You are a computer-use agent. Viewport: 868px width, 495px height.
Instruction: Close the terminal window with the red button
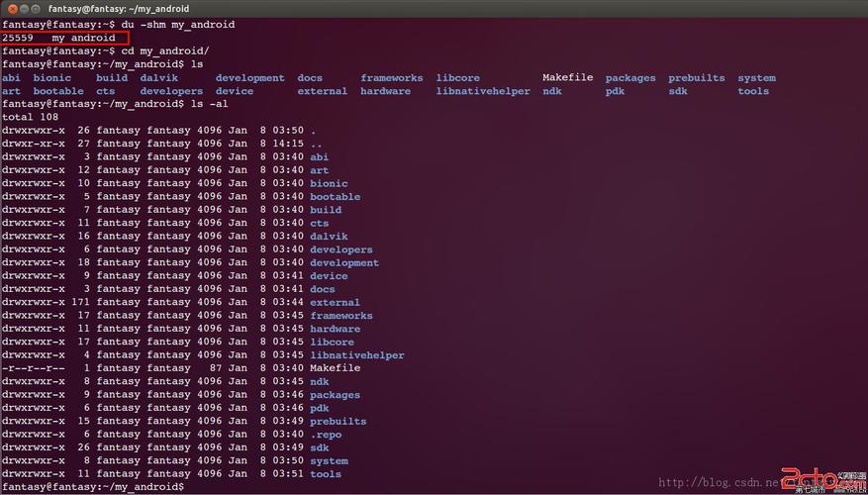(12, 9)
